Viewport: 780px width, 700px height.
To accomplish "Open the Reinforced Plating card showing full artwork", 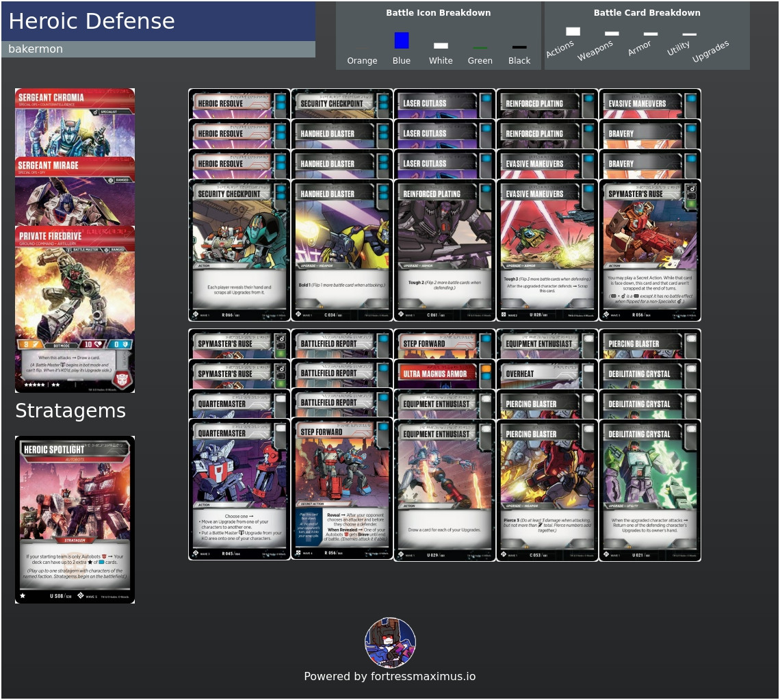I will (x=444, y=250).
